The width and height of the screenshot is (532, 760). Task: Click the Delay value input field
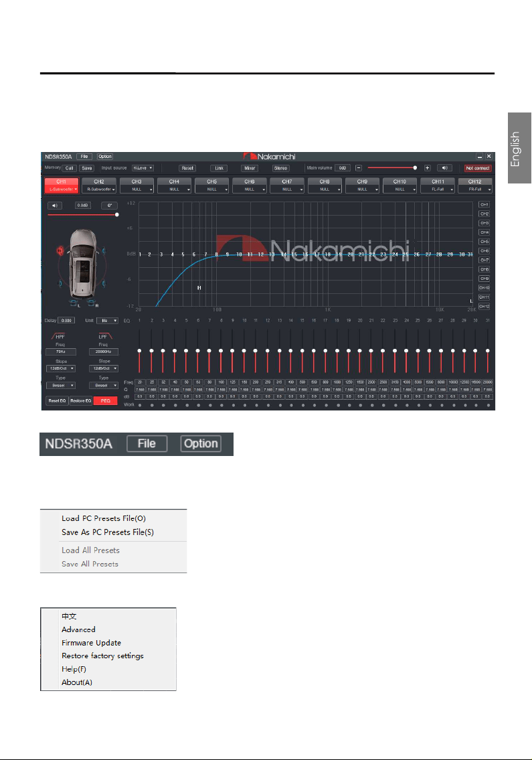click(x=66, y=320)
